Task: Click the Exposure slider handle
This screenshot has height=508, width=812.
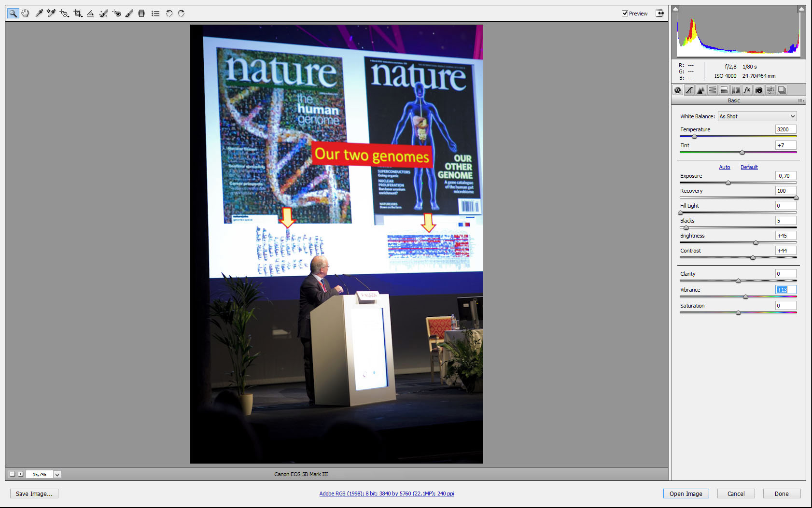Action: pyautogui.click(x=728, y=183)
